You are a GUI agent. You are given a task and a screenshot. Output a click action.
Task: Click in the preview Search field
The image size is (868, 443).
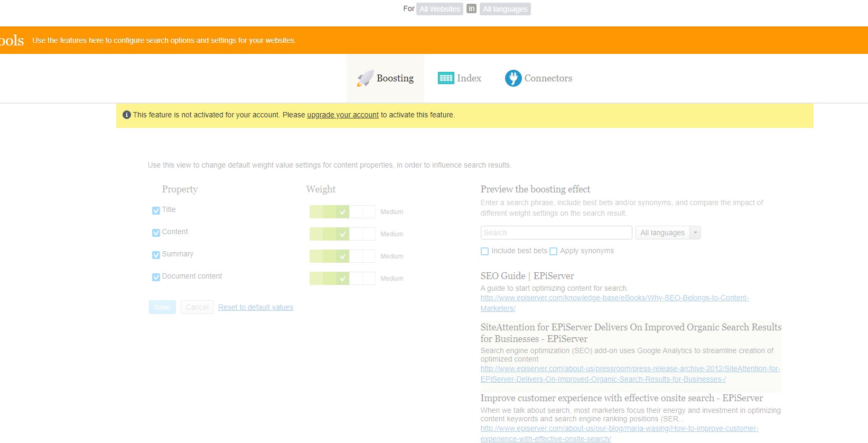[x=556, y=233]
